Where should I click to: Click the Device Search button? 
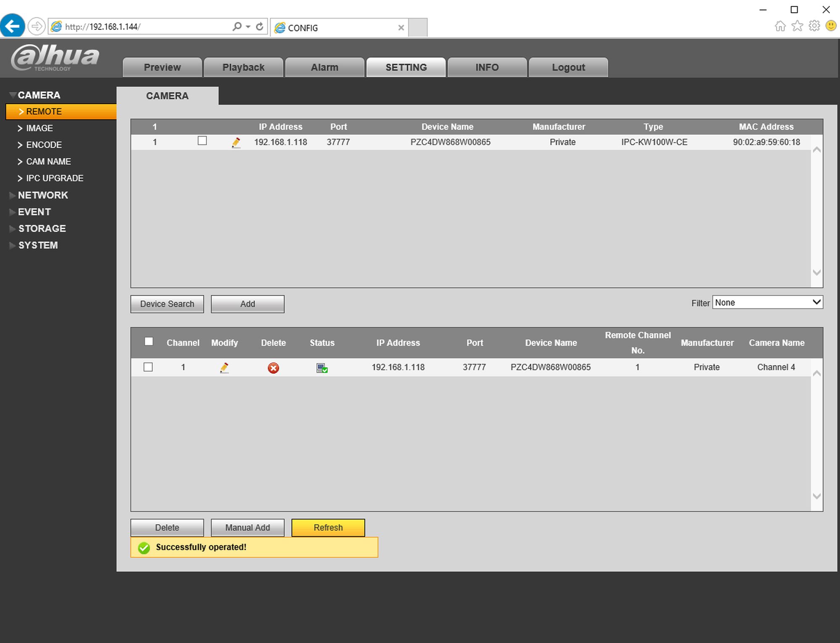tap(167, 304)
